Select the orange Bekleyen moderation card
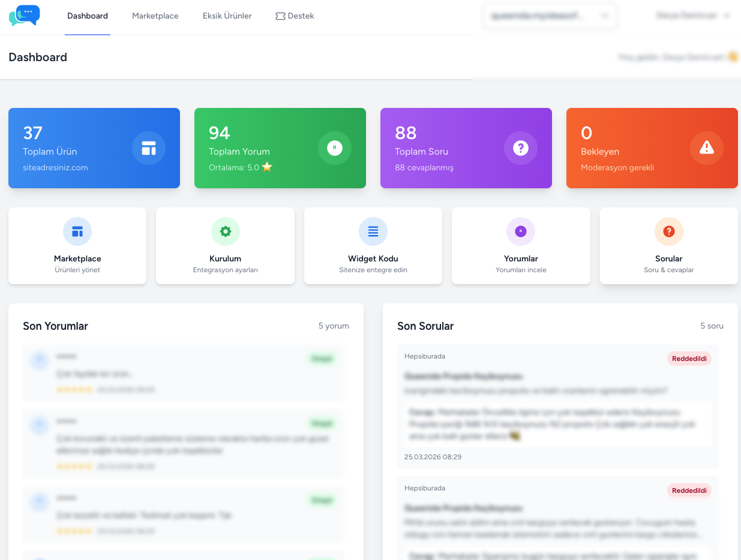This screenshot has height=560, width=741. click(x=652, y=148)
